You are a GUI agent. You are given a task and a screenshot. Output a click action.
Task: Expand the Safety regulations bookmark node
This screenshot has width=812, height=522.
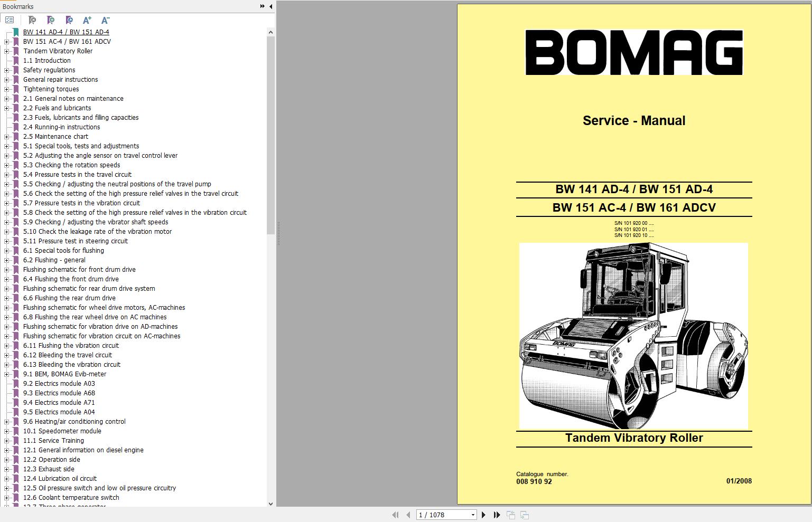(7, 70)
